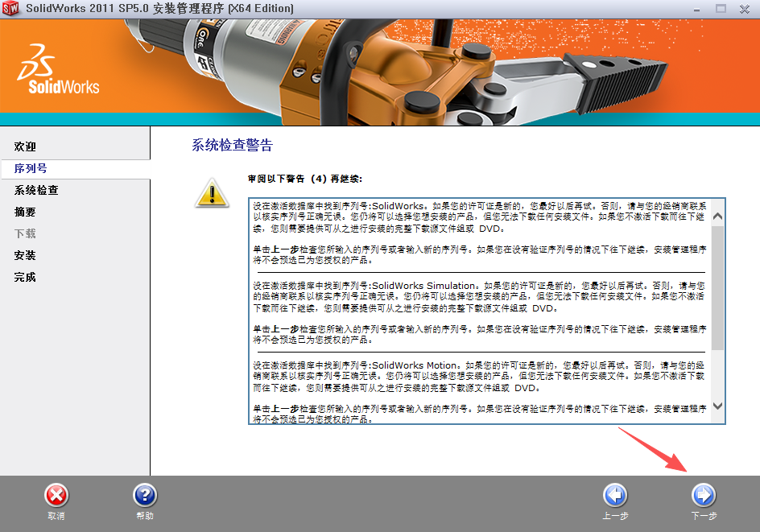Select the 完成 step in the sidebar
Viewport: 760px width, 532px height.
[25, 278]
